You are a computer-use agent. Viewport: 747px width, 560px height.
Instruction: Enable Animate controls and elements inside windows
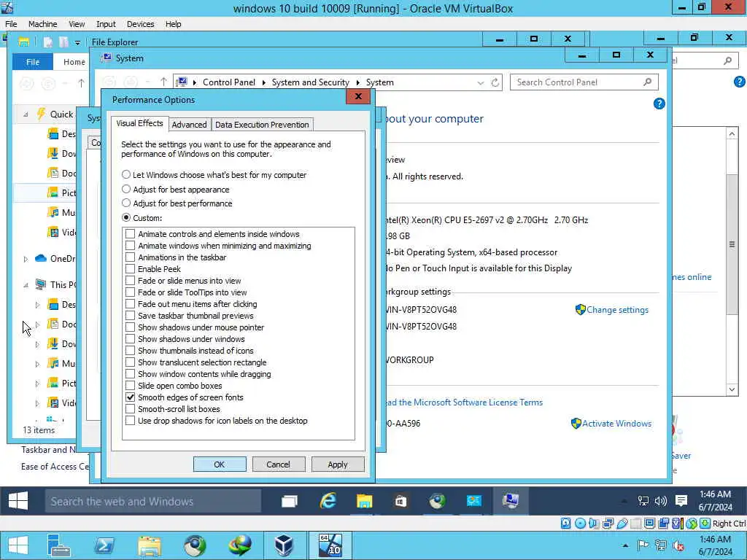click(130, 234)
